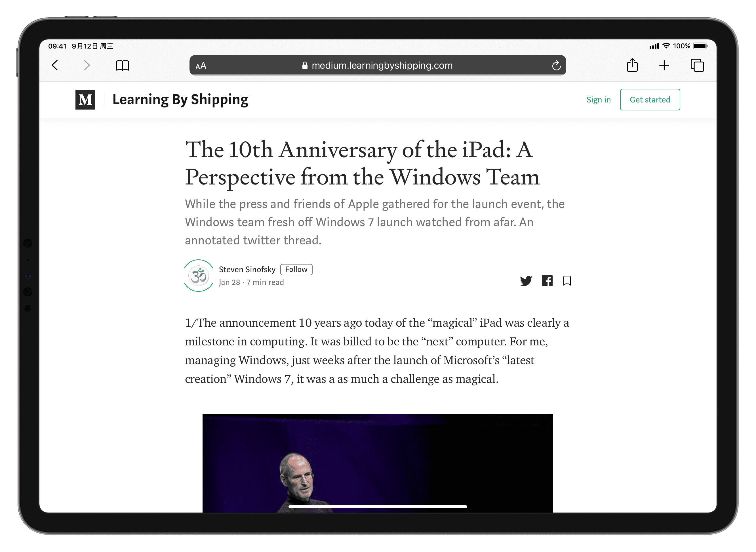Screen dimensions: 756x552
Task: Reload the page with refresh icon
Action: (556, 66)
